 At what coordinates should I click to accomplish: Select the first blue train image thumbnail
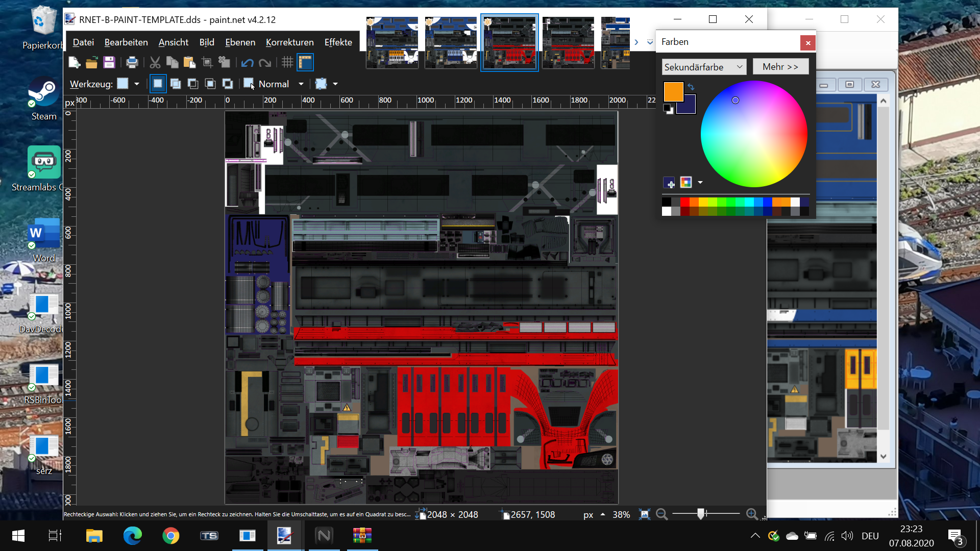coord(392,42)
